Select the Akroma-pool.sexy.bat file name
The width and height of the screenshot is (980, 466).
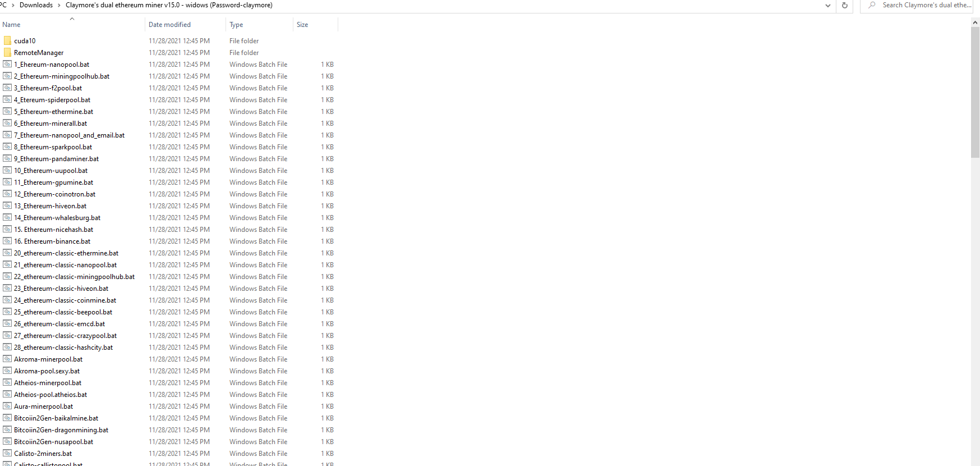47,371
